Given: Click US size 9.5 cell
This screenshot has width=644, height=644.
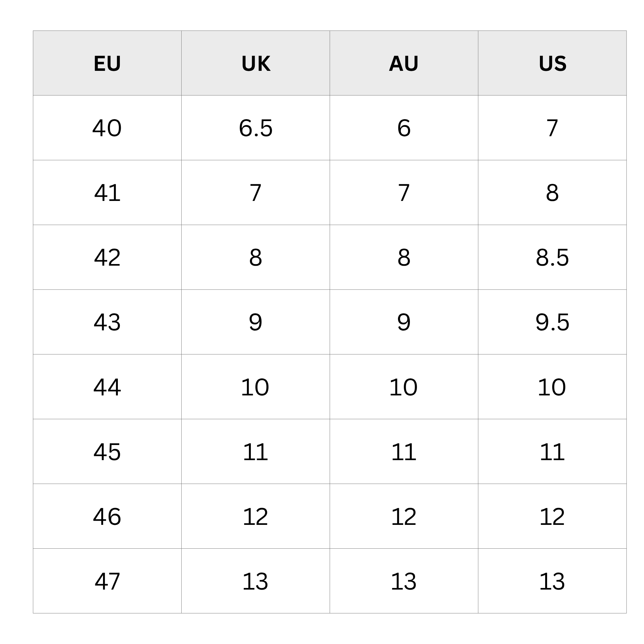Looking at the screenshot, I should pyautogui.click(x=552, y=322).
